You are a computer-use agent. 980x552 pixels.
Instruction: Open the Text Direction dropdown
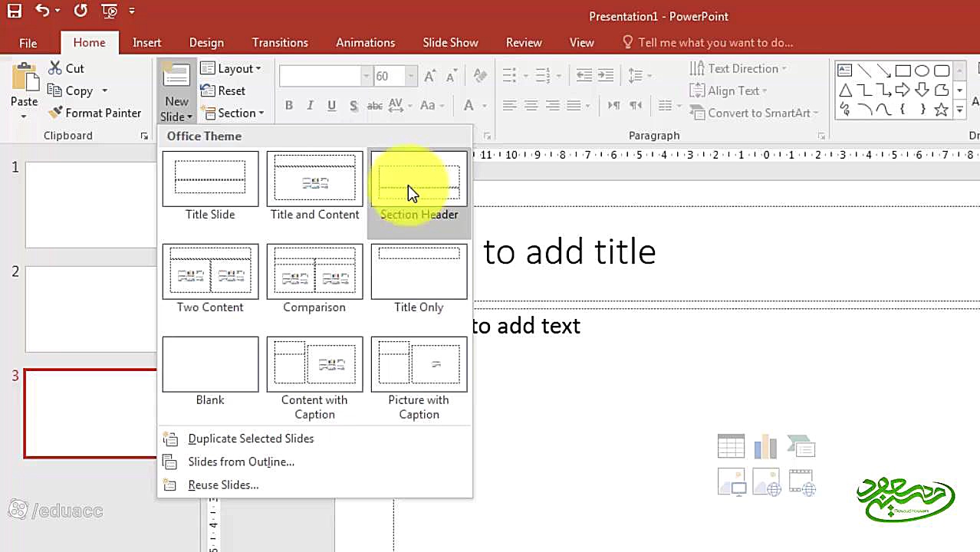[x=738, y=68]
